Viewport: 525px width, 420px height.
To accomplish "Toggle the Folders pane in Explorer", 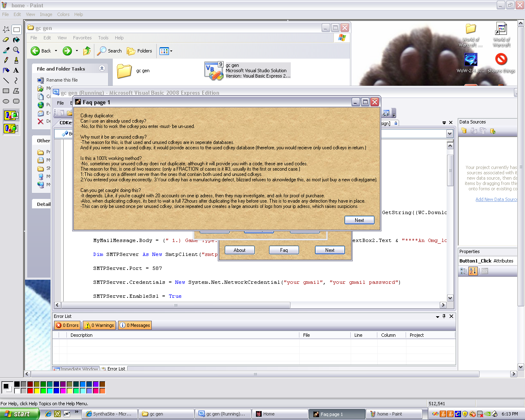I will coord(139,51).
